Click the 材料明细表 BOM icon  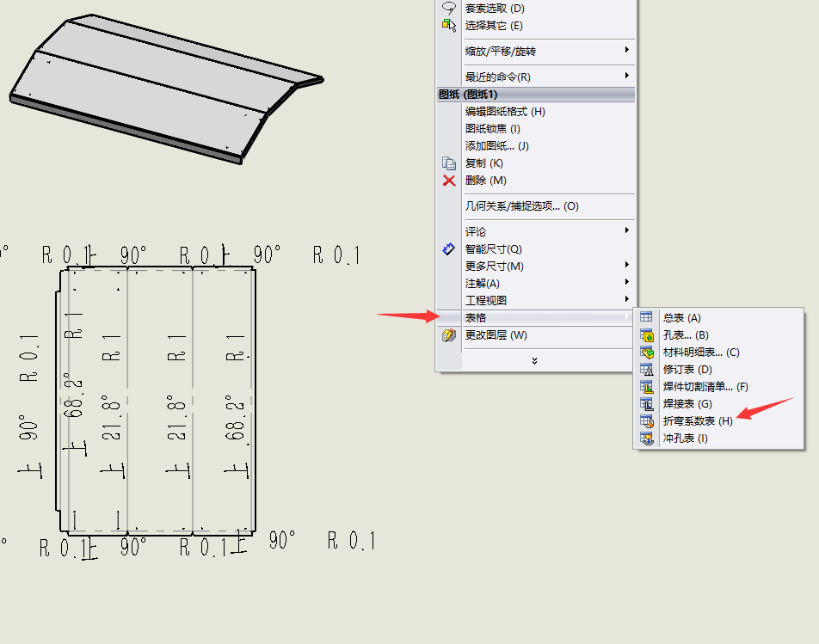tap(647, 353)
